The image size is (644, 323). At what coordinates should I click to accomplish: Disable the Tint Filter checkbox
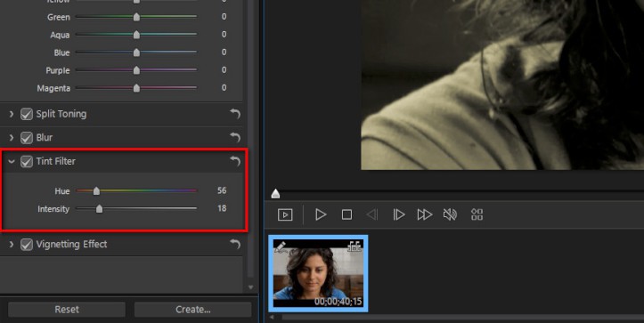(x=27, y=161)
